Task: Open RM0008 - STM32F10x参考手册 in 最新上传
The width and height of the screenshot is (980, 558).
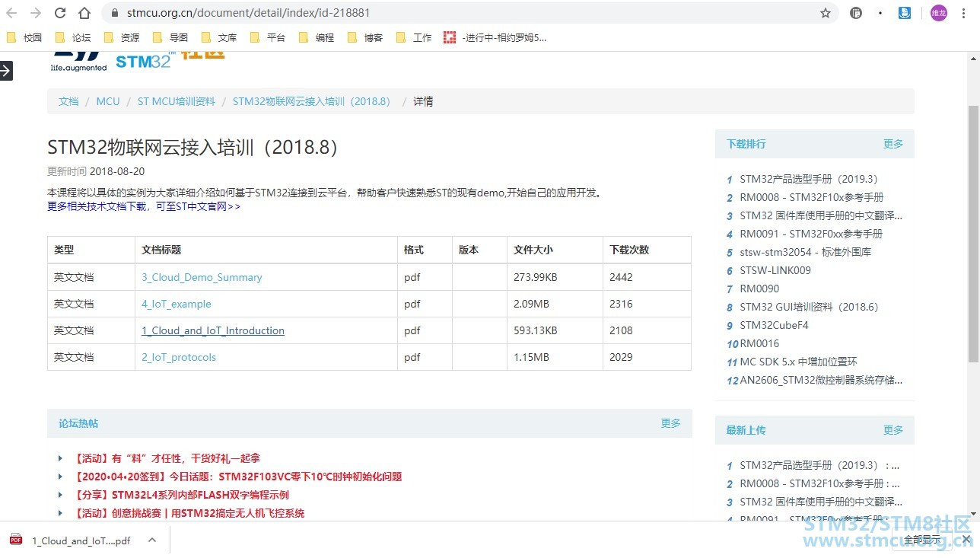Action: click(x=820, y=484)
